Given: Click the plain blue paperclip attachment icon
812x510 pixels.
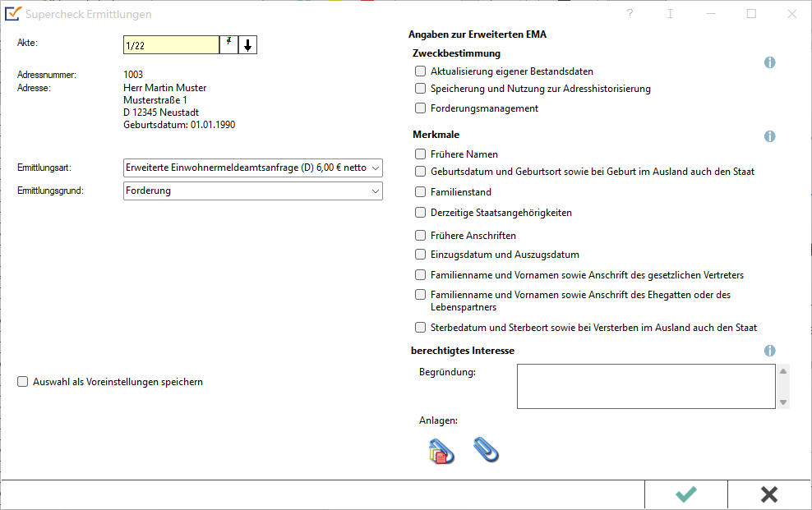Looking at the screenshot, I should (x=486, y=449).
